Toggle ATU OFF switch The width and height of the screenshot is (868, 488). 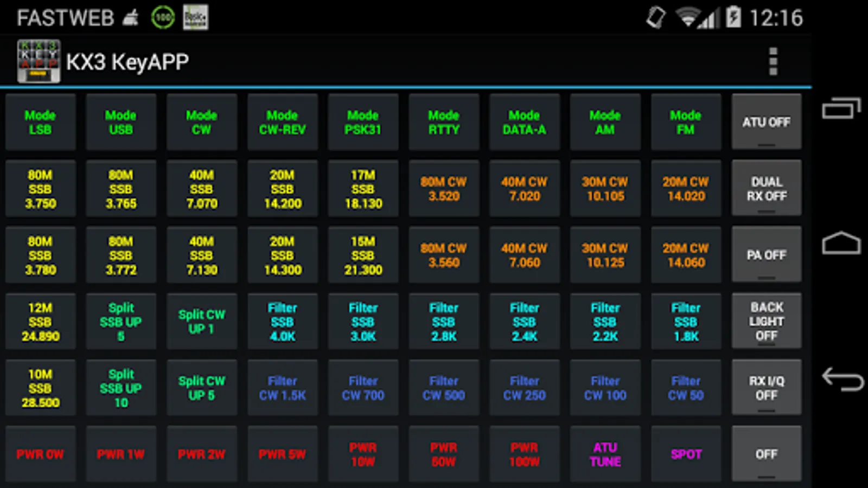click(x=767, y=122)
